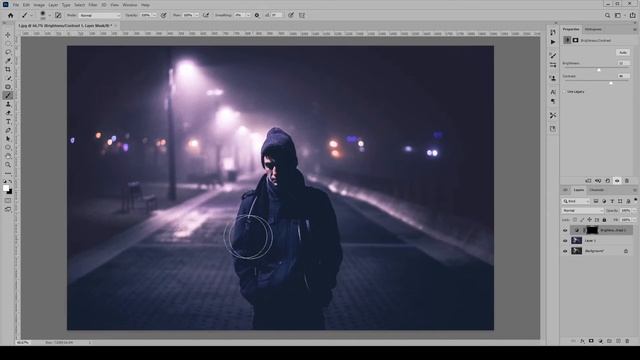This screenshot has height=360, width=640.
Task: Click the foreground color swatch
Action: 6,188
